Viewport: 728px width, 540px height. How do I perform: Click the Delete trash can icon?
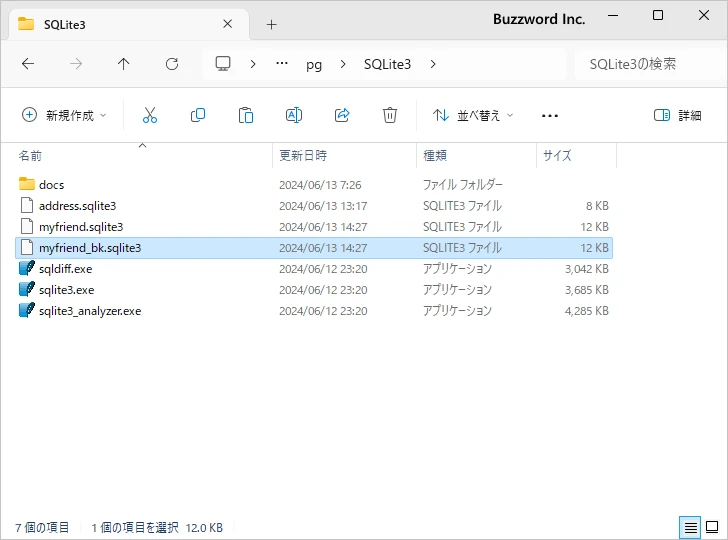click(x=390, y=115)
